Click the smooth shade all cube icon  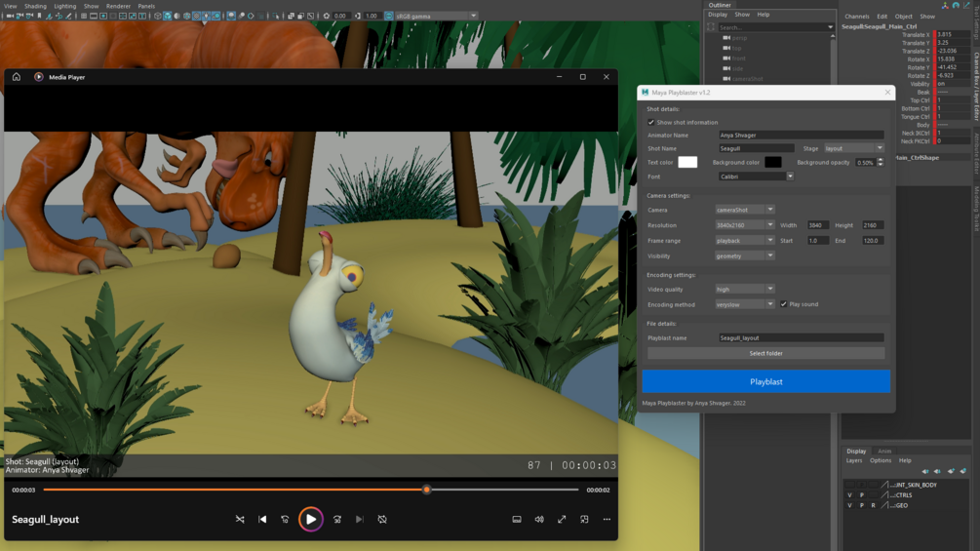click(168, 16)
